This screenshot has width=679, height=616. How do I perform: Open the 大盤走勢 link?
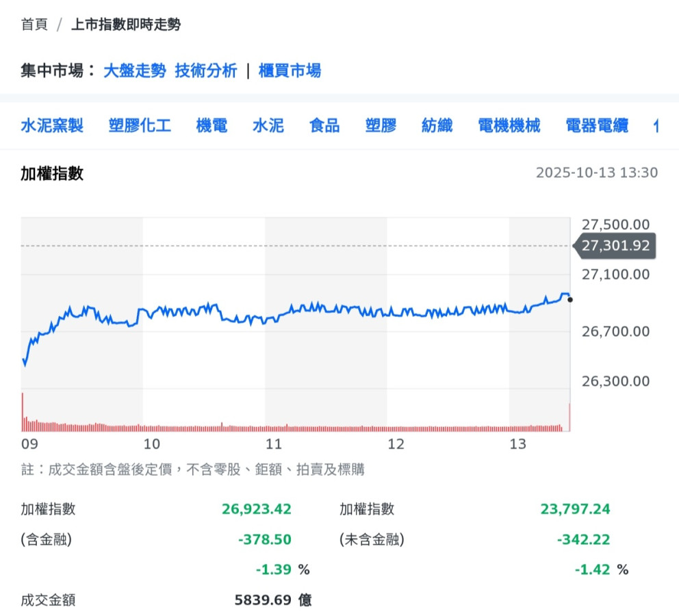pos(134,70)
